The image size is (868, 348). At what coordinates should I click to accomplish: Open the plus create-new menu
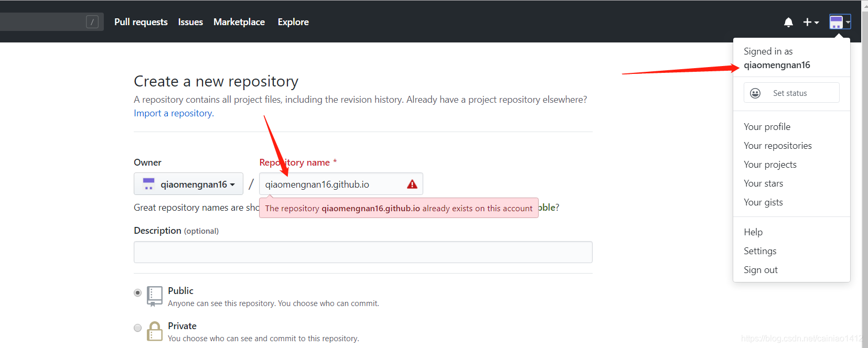811,22
